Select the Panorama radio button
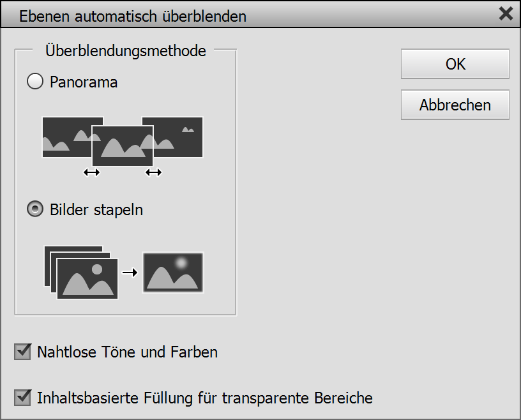The width and height of the screenshot is (521, 420). (x=35, y=82)
